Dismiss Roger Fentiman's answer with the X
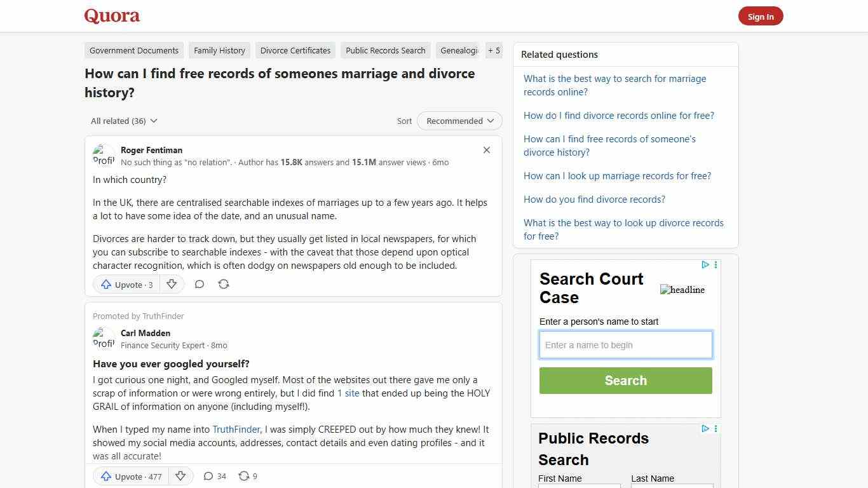This screenshot has width=868, height=488. (x=486, y=150)
